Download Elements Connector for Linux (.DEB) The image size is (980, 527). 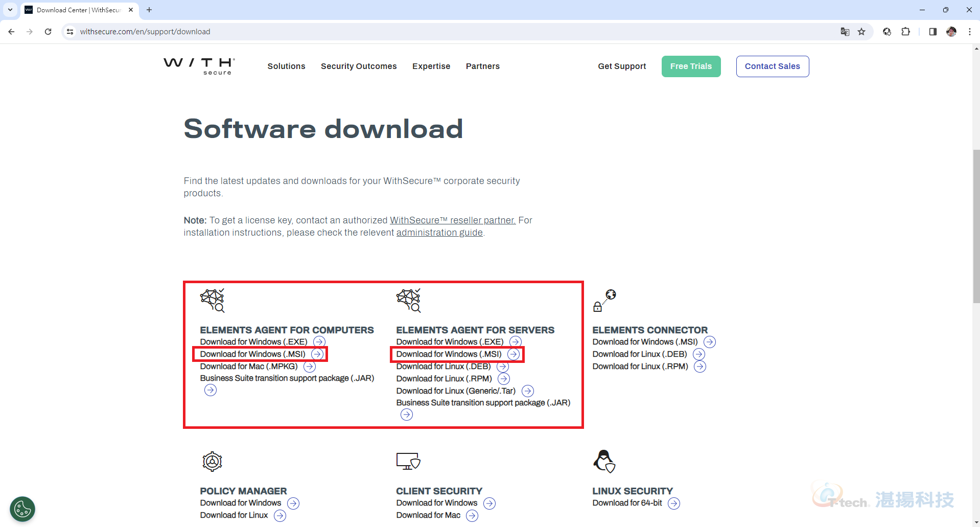[640, 354]
